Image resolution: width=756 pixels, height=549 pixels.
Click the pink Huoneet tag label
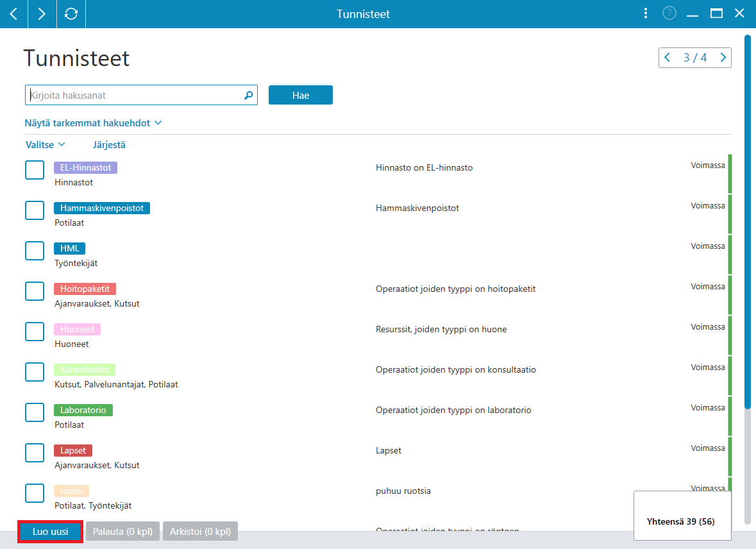77,329
